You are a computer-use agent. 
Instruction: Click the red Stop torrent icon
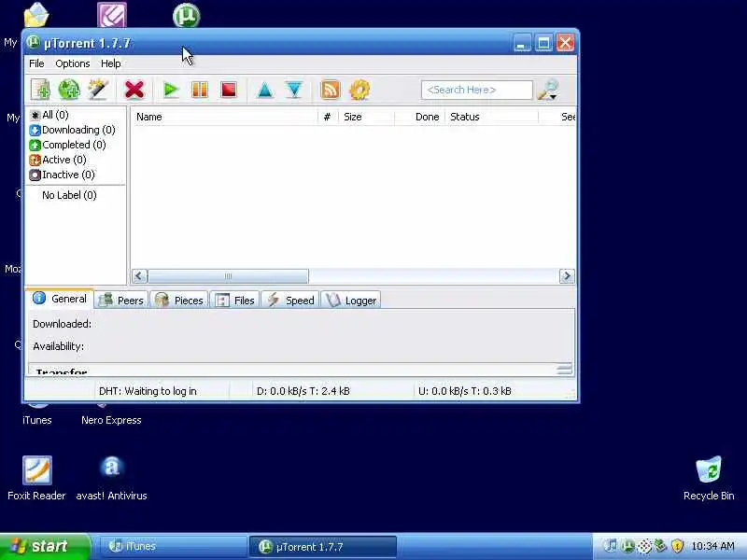(x=229, y=90)
